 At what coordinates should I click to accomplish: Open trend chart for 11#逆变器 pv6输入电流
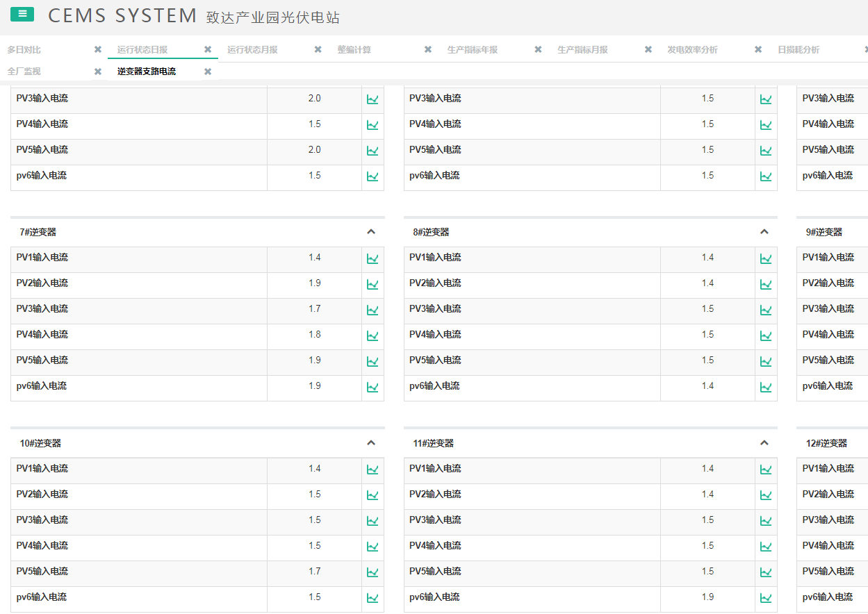pos(766,599)
